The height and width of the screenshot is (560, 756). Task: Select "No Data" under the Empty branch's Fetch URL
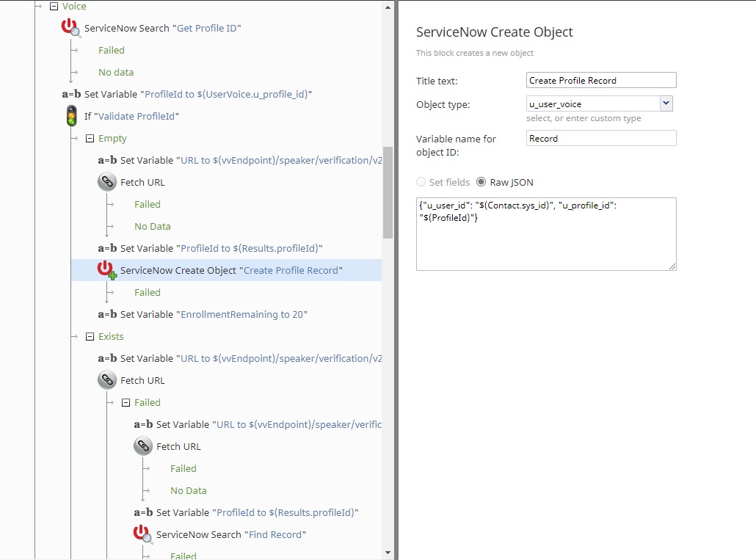pos(153,227)
